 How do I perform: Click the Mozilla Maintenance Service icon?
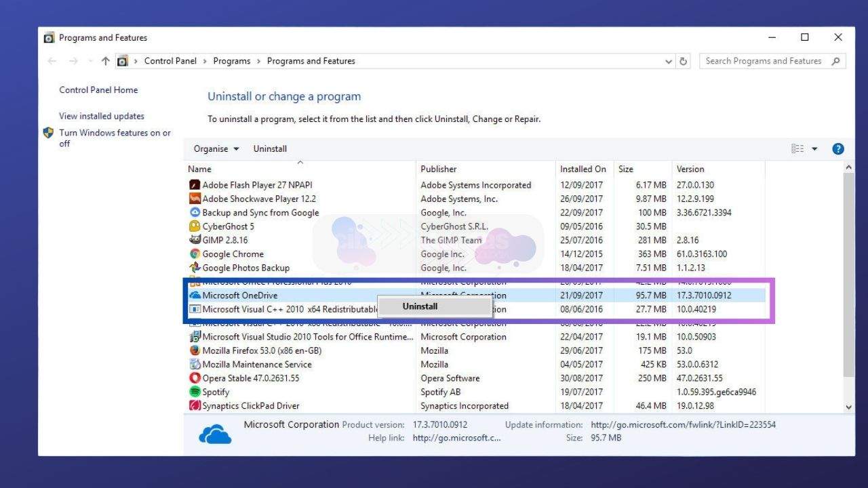click(x=195, y=365)
